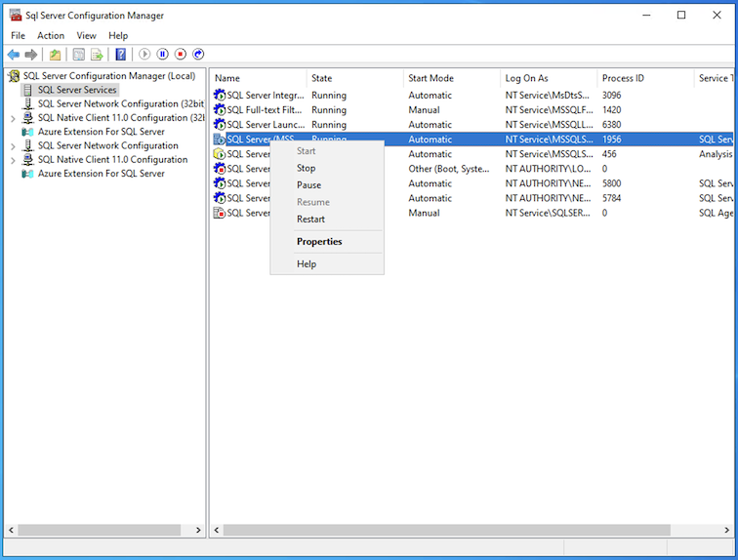Sort by the State column header
Image resolution: width=738 pixels, height=560 pixels.
pyautogui.click(x=355, y=78)
